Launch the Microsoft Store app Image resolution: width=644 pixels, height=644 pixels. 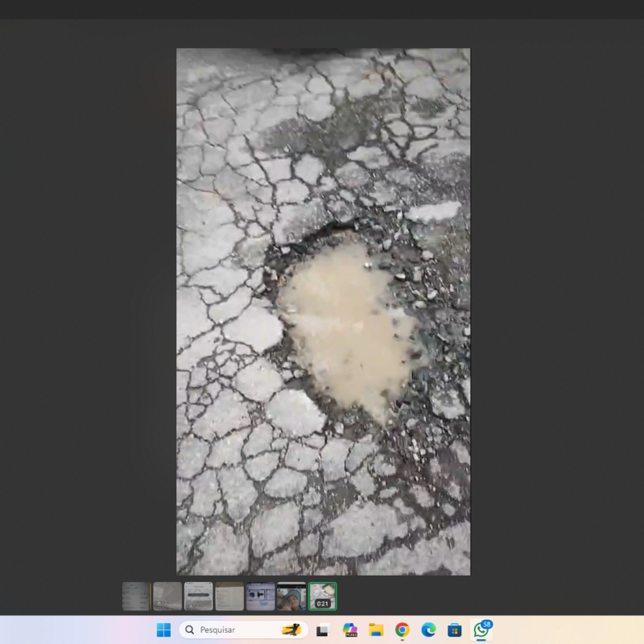(x=455, y=630)
